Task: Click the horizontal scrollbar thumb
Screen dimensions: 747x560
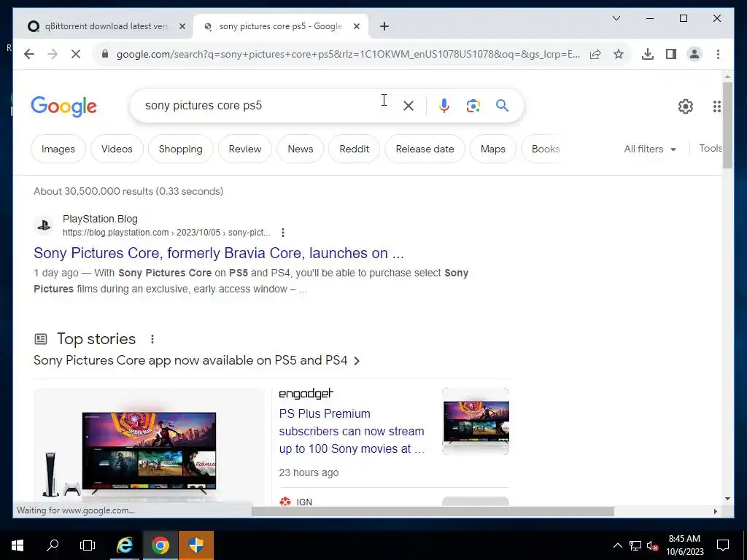Action: tap(433, 511)
